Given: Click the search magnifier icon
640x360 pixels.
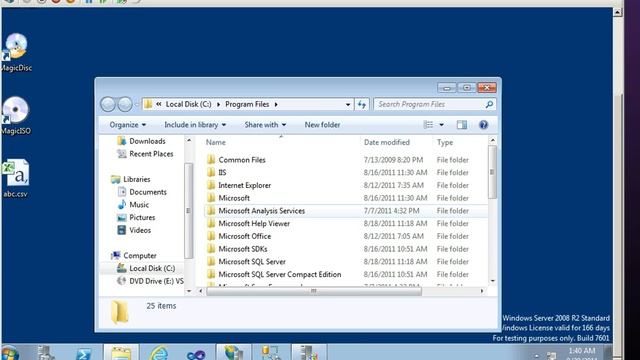Looking at the screenshot, I should [489, 104].
